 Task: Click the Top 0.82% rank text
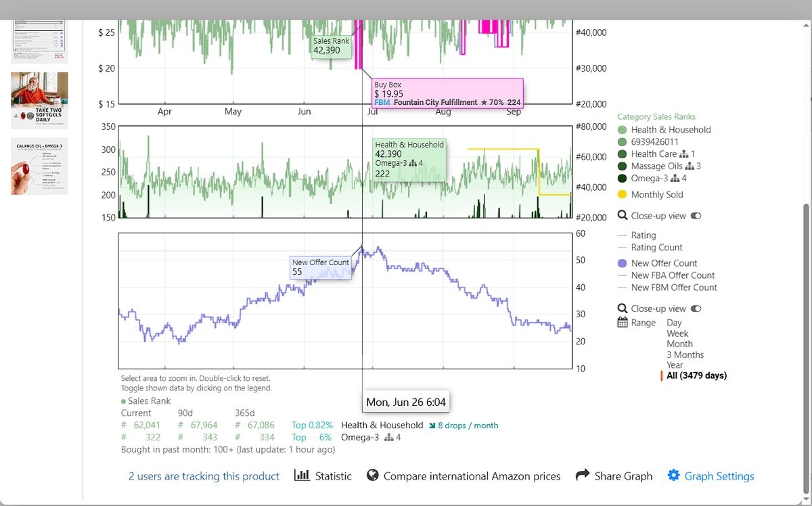point(312,425)
